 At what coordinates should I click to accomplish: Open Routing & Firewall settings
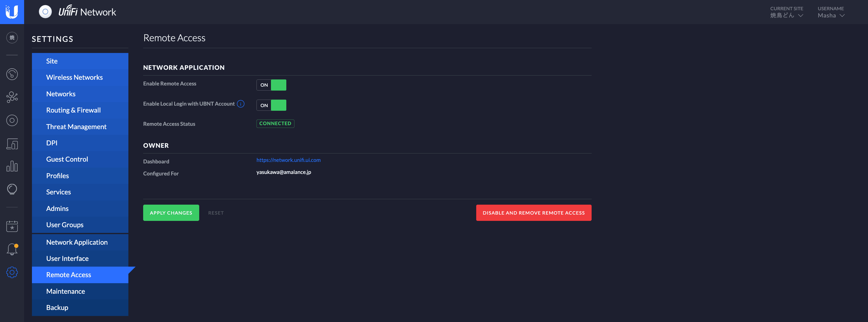tap(80, 110)
